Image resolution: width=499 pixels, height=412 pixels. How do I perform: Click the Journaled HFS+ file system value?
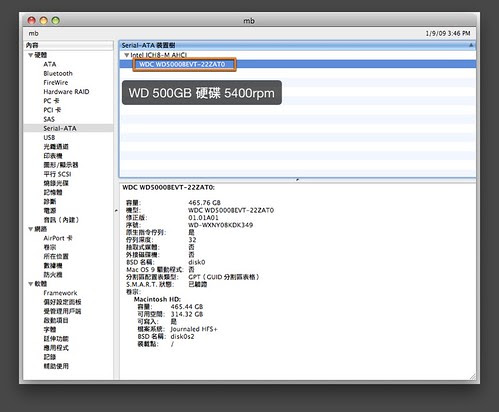click(x=194, y=329)
